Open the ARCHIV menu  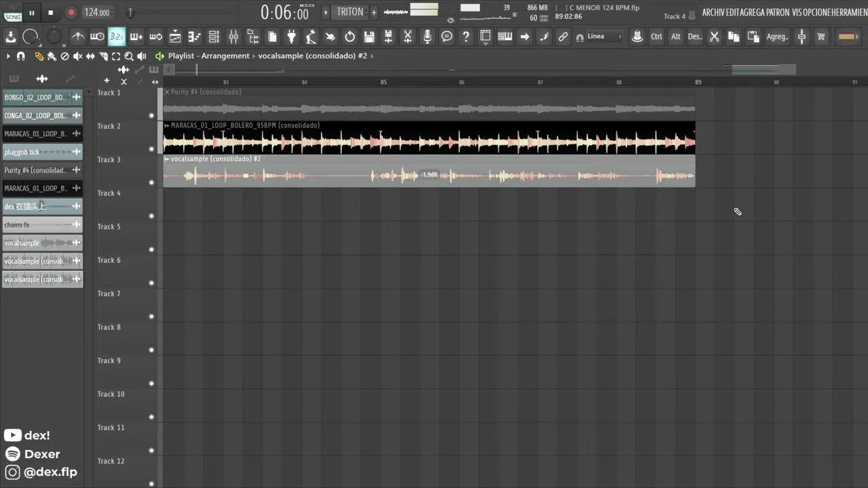pos(713,13)
